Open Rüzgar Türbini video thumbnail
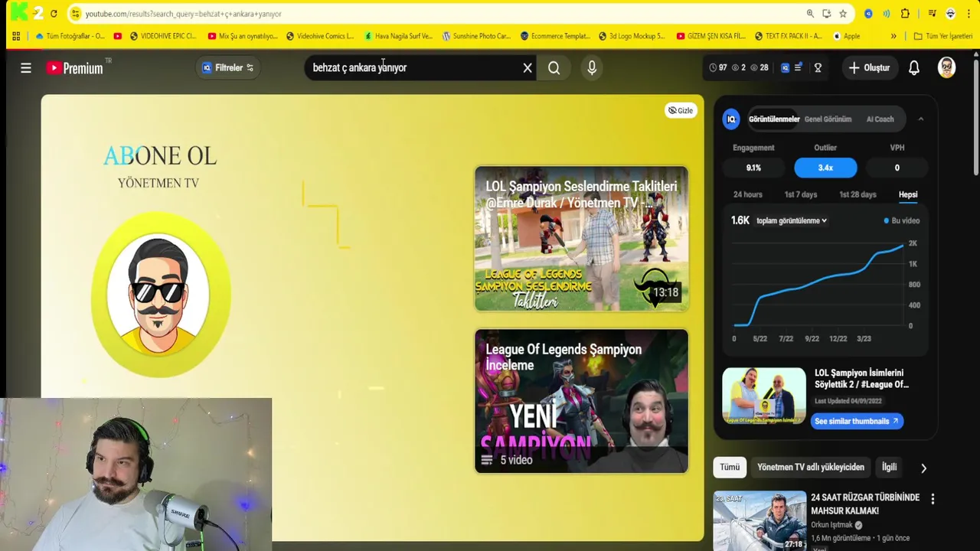 [759, 520]
